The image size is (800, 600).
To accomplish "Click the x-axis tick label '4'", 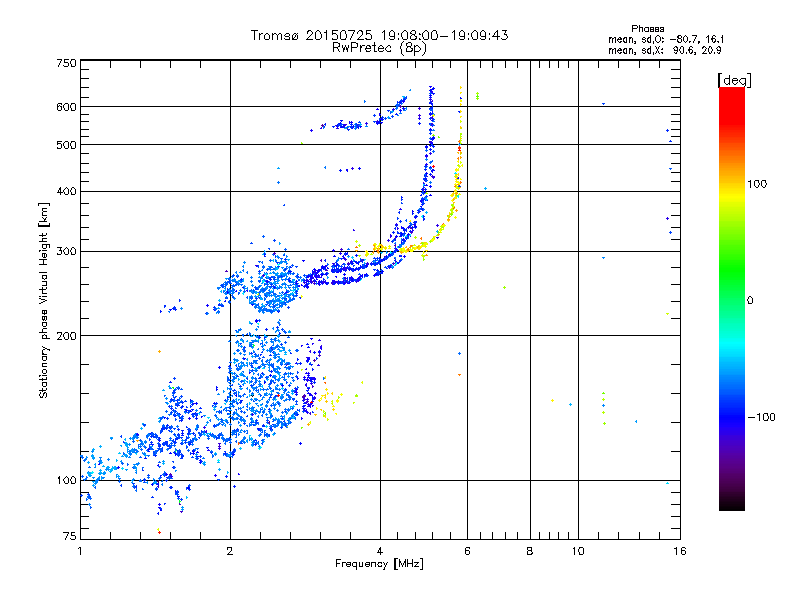I will tap(380, 551).
